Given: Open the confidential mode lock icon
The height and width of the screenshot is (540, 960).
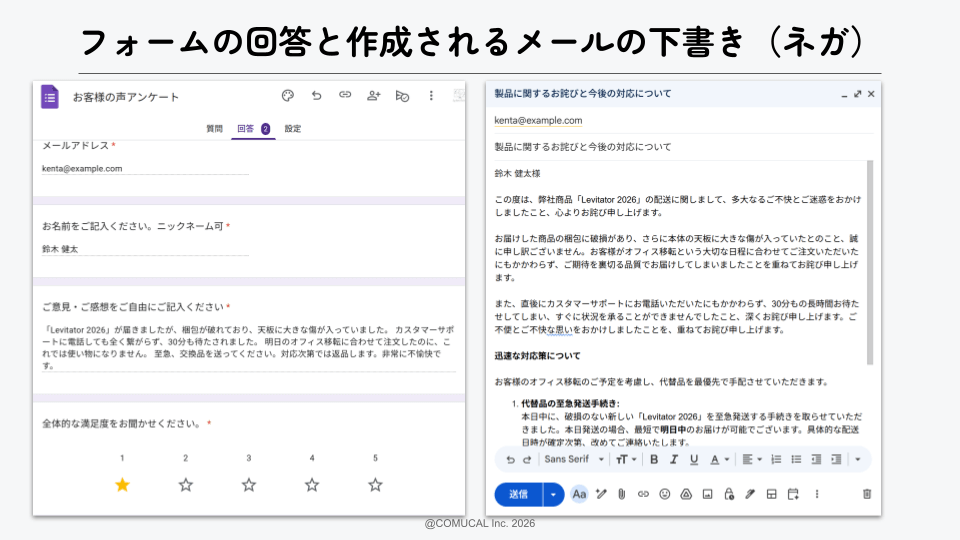Looking at the screenshot, I should (x=729, y=494).
